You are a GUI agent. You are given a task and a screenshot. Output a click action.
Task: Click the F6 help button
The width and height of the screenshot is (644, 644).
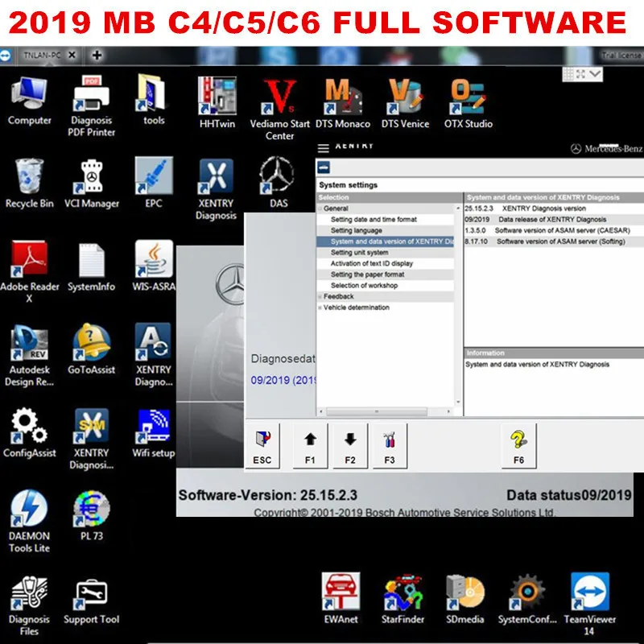point(518,445)
